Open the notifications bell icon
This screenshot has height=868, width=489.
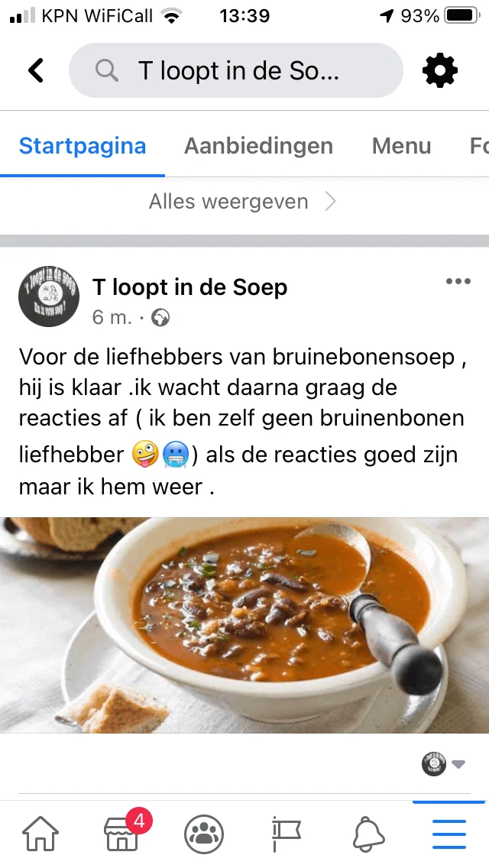coord(369,834)
